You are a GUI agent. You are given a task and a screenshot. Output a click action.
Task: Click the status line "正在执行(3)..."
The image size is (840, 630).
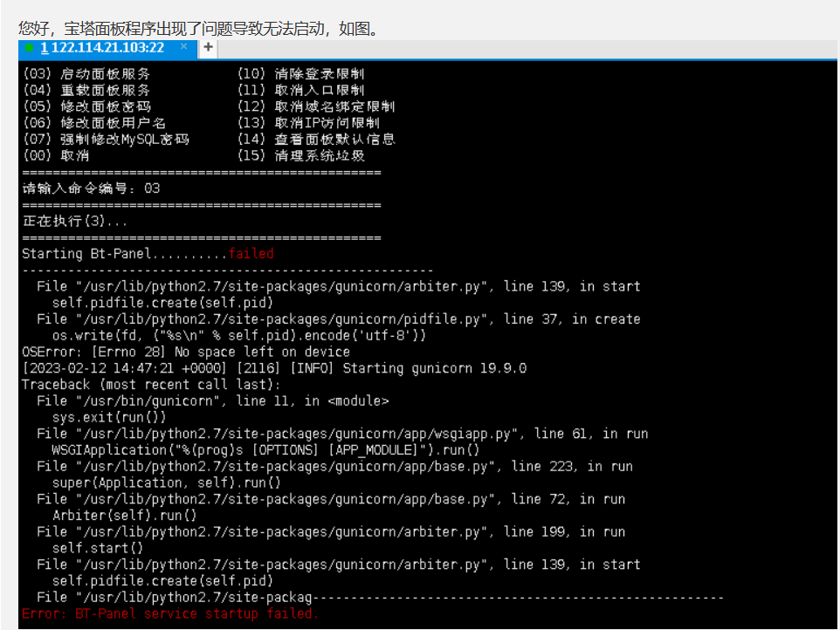click(75, 221)
